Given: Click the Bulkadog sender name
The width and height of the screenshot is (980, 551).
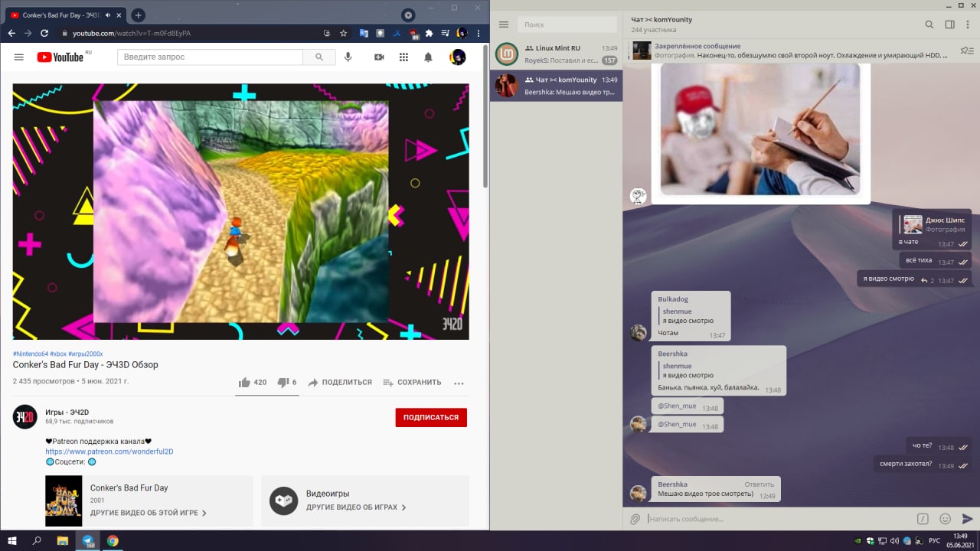Looking at the screenshot, I should [673, 299].
